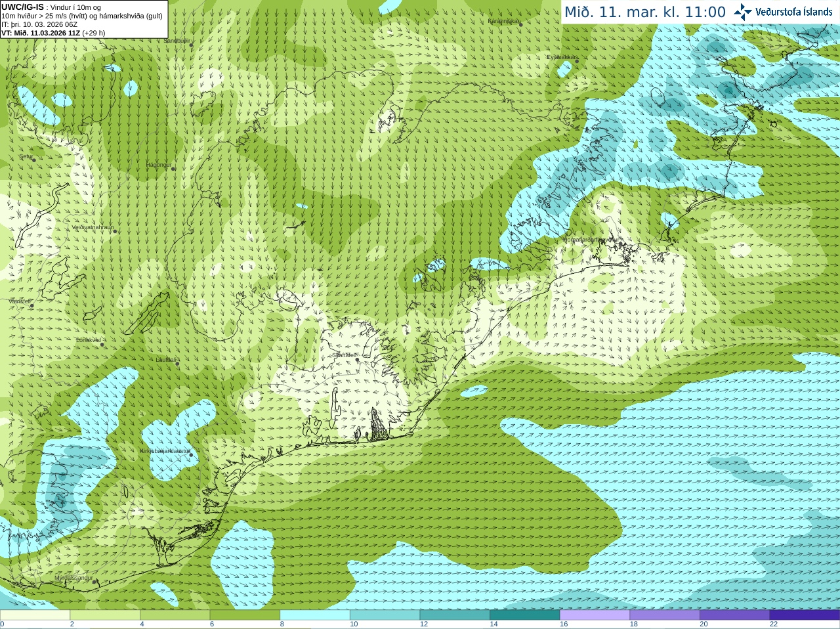
Task: Select the Eyjabakkar station label
Action: (x=562, y=57)
